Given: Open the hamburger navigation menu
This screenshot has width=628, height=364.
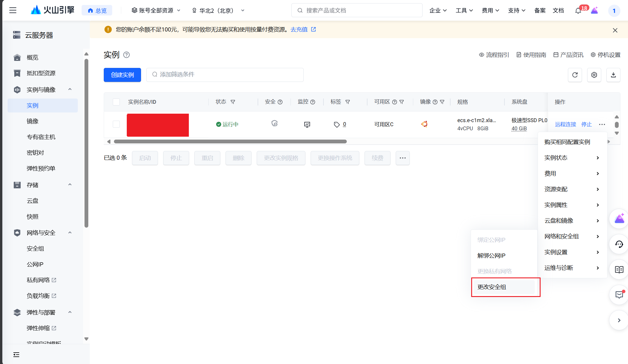Looking at the screenshot, I should click(x=13, y=10).
